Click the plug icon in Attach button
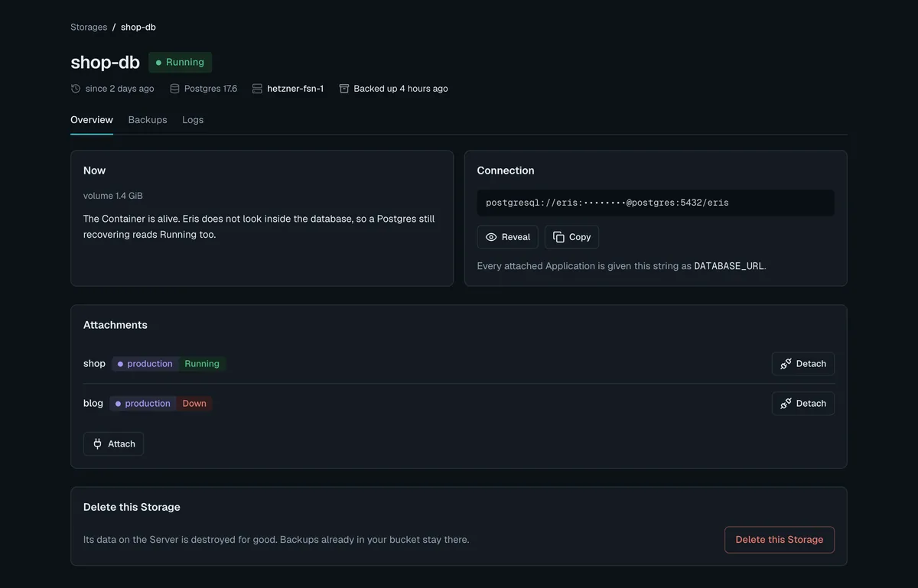Image resolution: width=918 pixels, height=588 pixels. (97, 443)
